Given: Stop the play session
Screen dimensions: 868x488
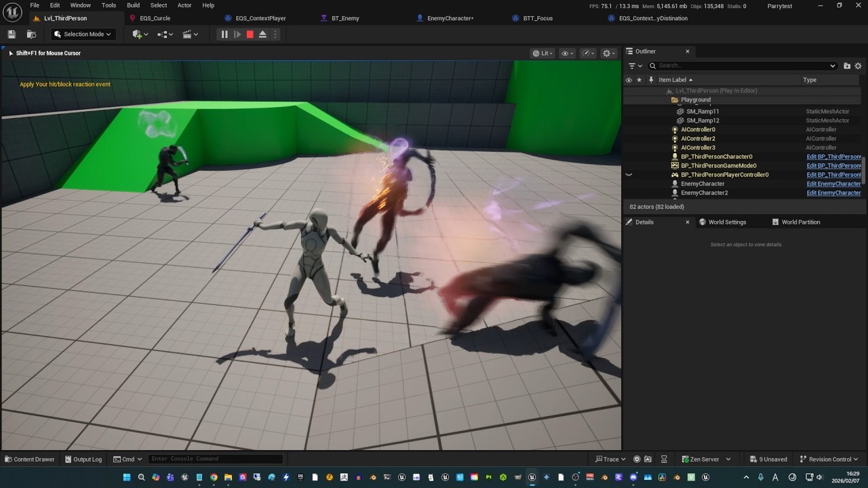Looking at the screenshot, I should click(250, 34).
